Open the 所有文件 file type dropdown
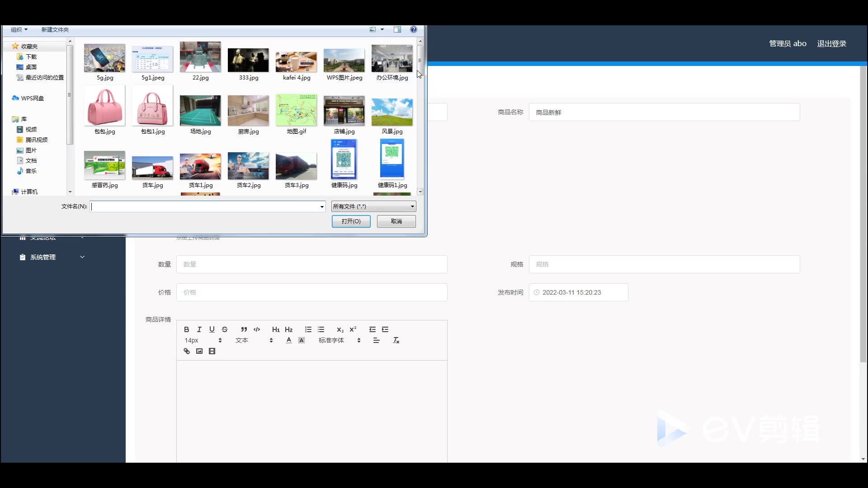 click(x=373, y=206)
